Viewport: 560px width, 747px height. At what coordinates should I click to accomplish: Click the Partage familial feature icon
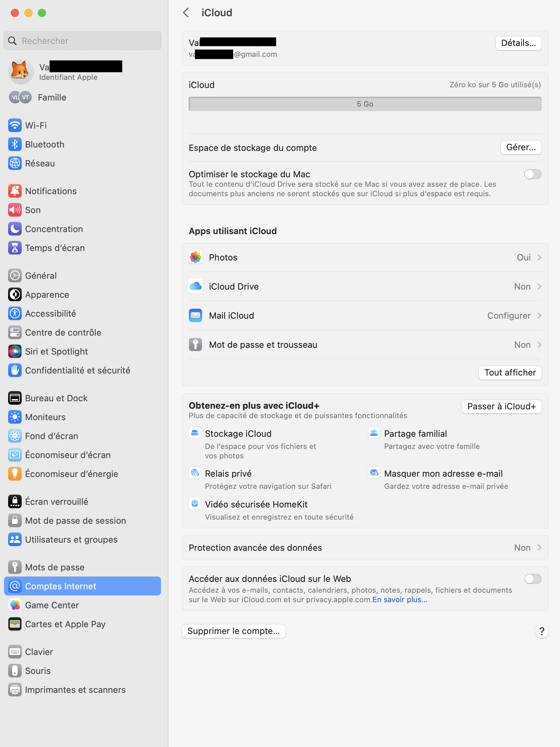pyautogui.click(x=374, y=433)
